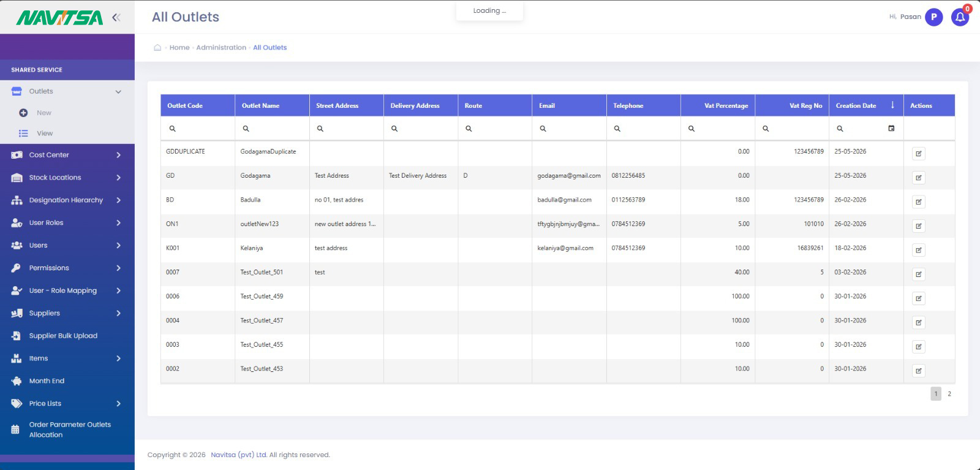Collapse the Outlets sidebar section

(118, 92)
